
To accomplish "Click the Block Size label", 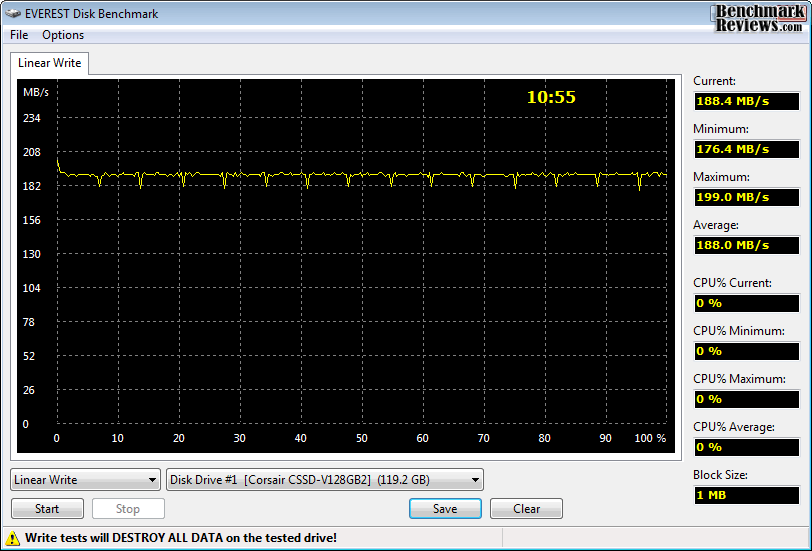I will tap(720, 475).
